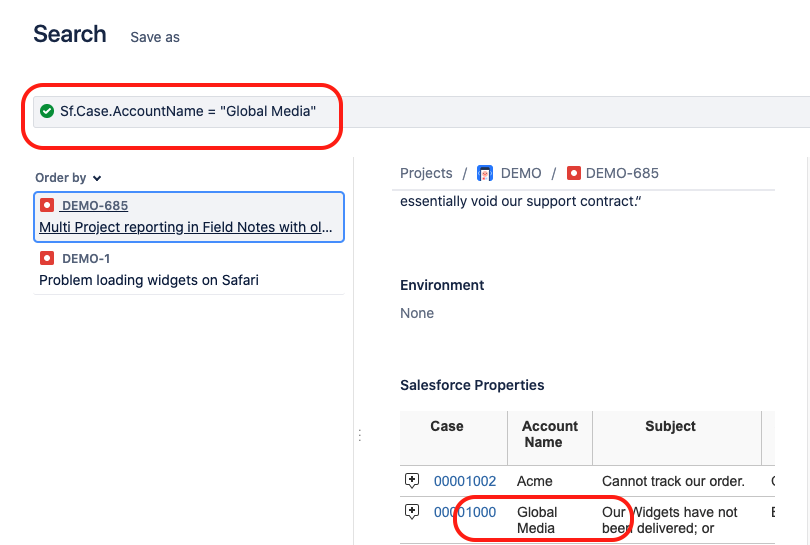Click the panel splitter drag handle

359,435
